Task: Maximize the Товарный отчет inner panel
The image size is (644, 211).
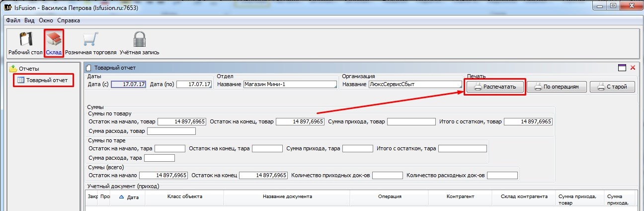Action: coord(622,68)
